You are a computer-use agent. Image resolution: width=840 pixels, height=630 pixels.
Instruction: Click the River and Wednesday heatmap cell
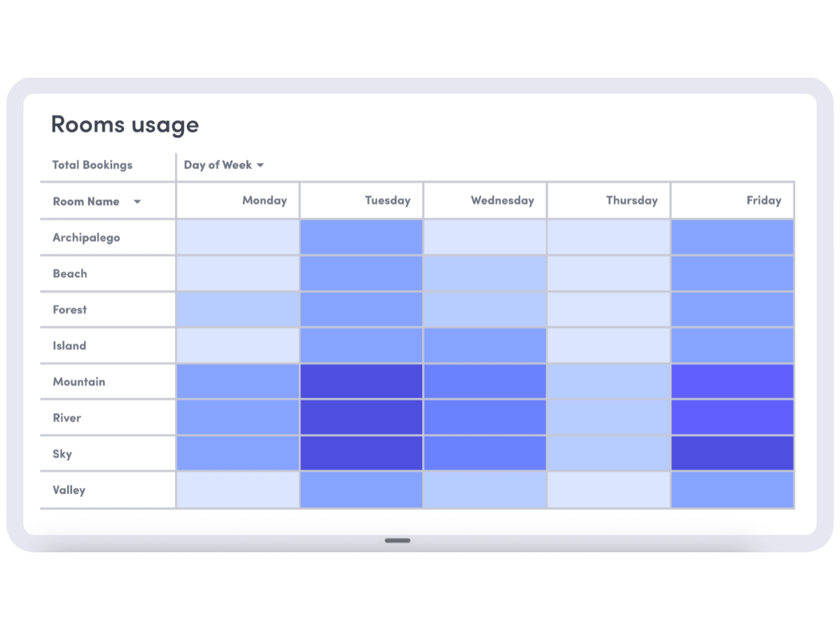485,418
